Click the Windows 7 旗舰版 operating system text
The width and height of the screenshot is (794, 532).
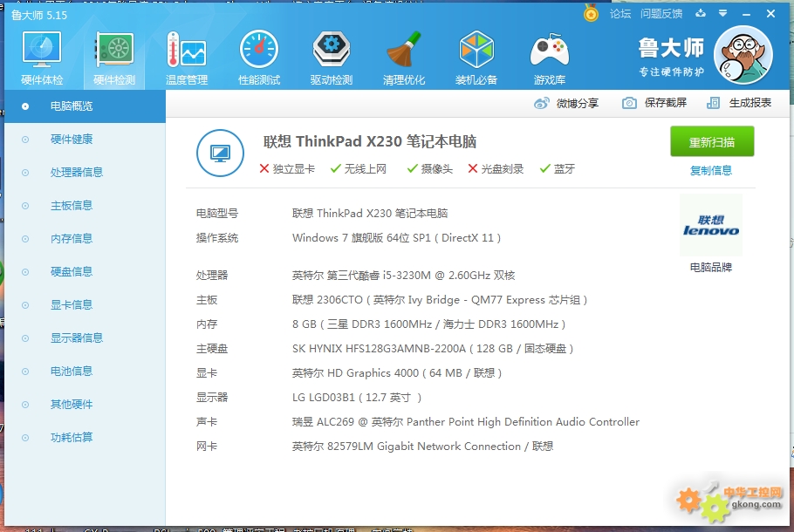tap(396, 238)
